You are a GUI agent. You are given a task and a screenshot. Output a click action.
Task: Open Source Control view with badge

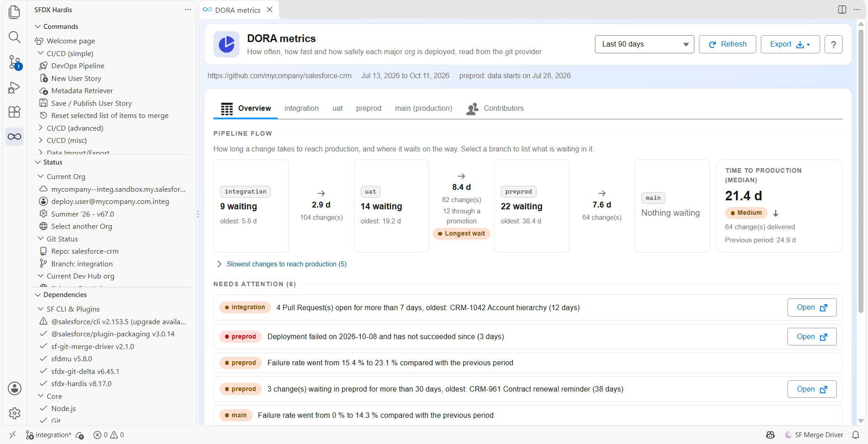coord(14,62)
